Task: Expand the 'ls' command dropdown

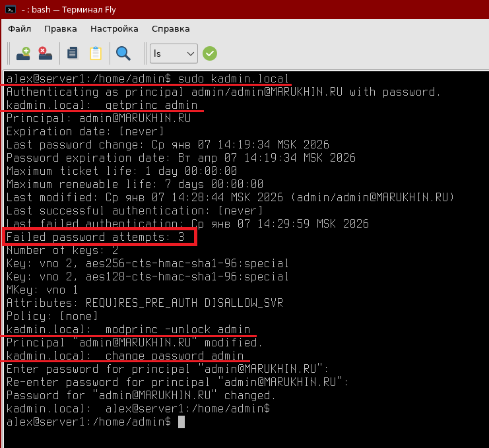Action: coord(191,53)
